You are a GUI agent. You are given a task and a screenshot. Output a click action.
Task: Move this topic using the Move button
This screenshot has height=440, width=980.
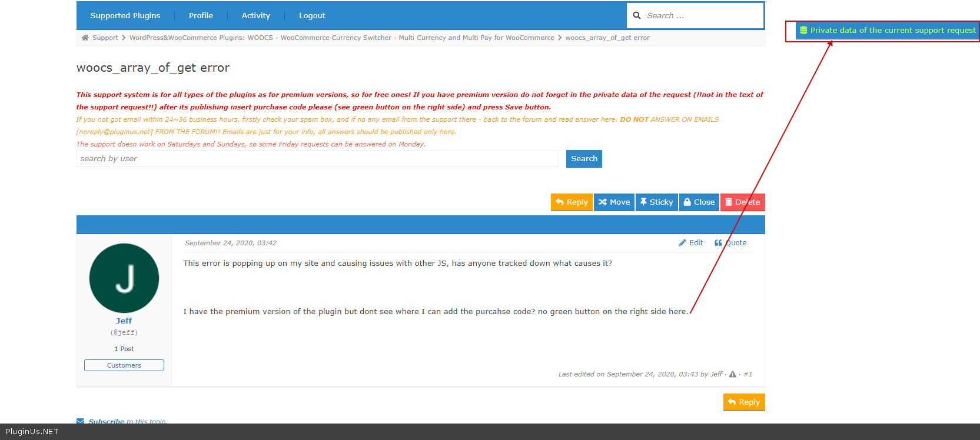pyautogui.click(x=614, y=202)
